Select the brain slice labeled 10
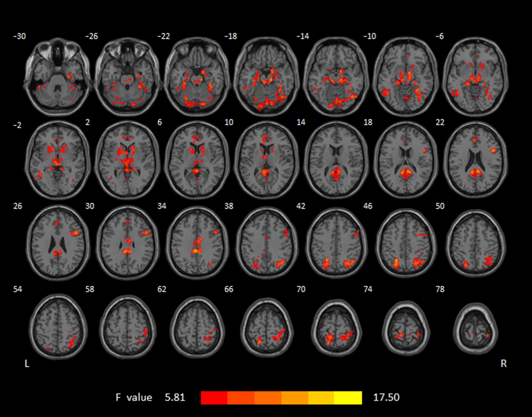 pyautogui.click(x=266, y=160)
